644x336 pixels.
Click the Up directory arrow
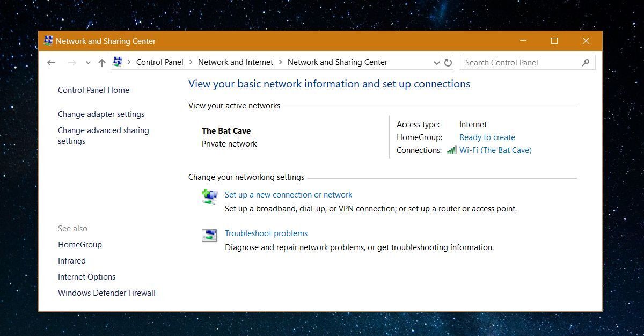coord(102,63)
